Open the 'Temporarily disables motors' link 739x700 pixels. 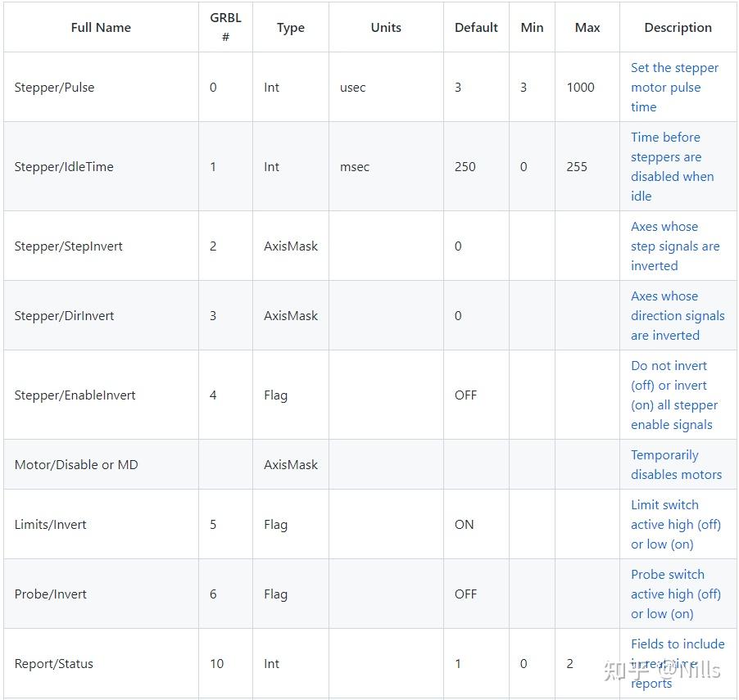click(676, 465)
